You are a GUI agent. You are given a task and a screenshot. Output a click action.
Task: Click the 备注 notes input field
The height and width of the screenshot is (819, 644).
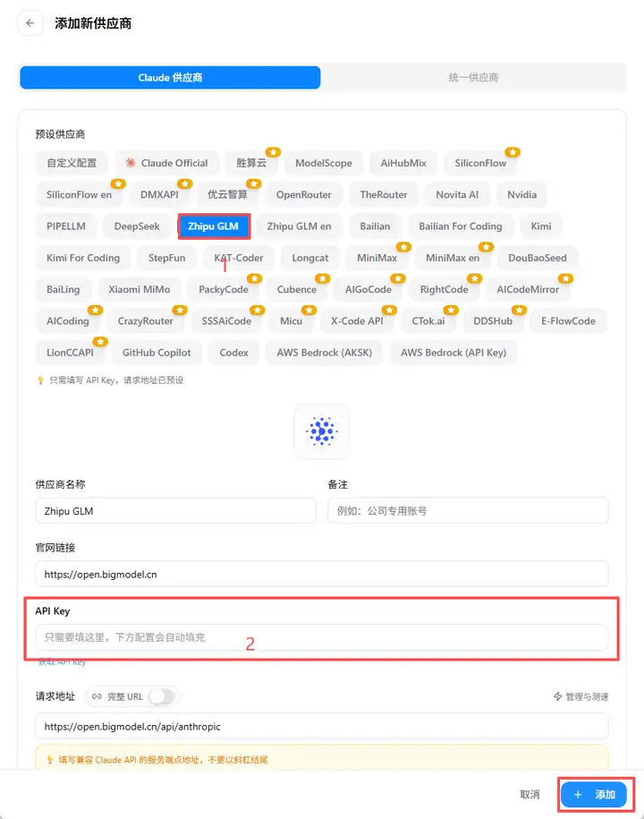(x=468, y=511)
